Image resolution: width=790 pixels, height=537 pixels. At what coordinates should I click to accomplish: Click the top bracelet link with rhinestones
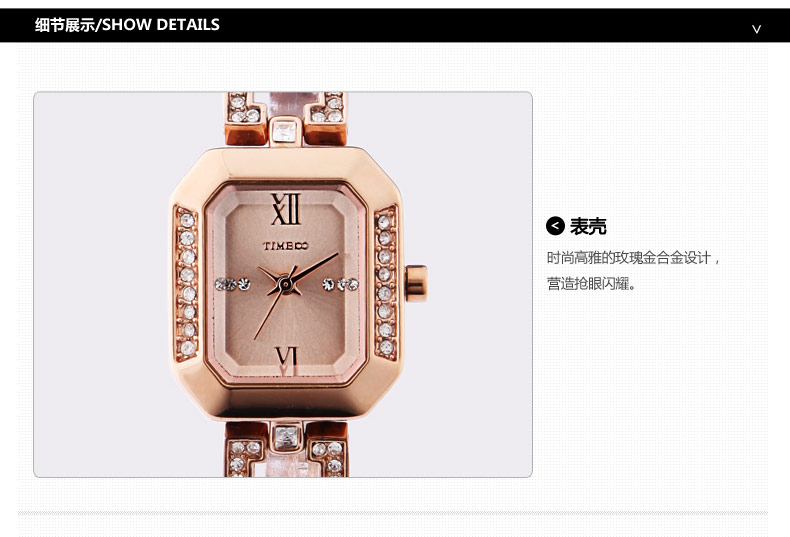[286, 119]
